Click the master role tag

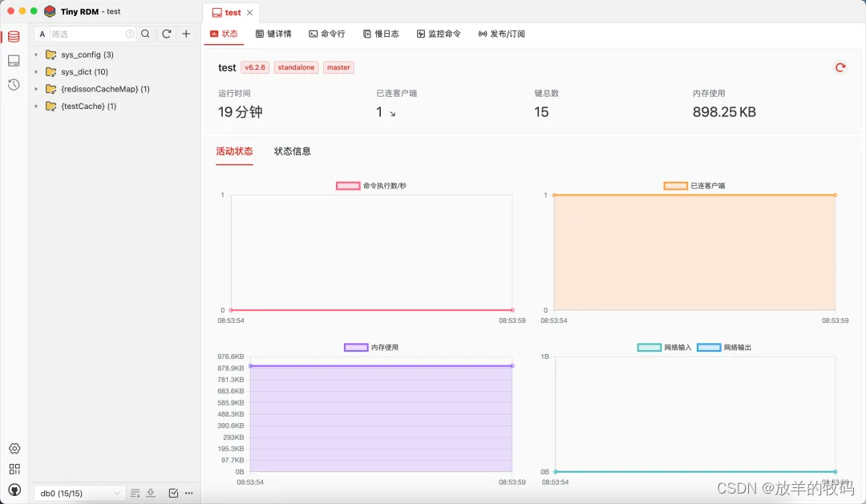(x=338, y=67)
